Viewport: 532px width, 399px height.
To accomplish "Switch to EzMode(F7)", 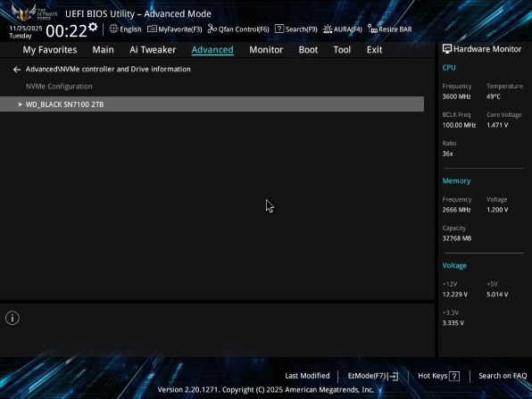I will point(367,376).
